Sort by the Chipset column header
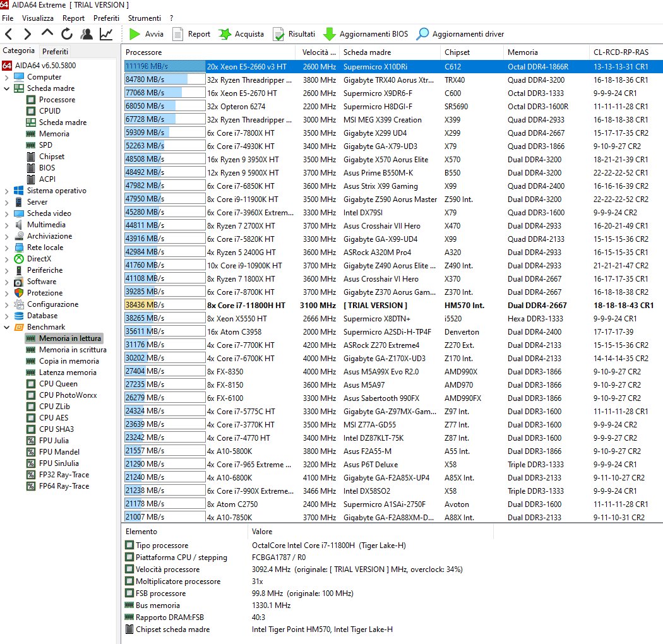This screenshot has width=663, height=644. [x=472, y=52]
